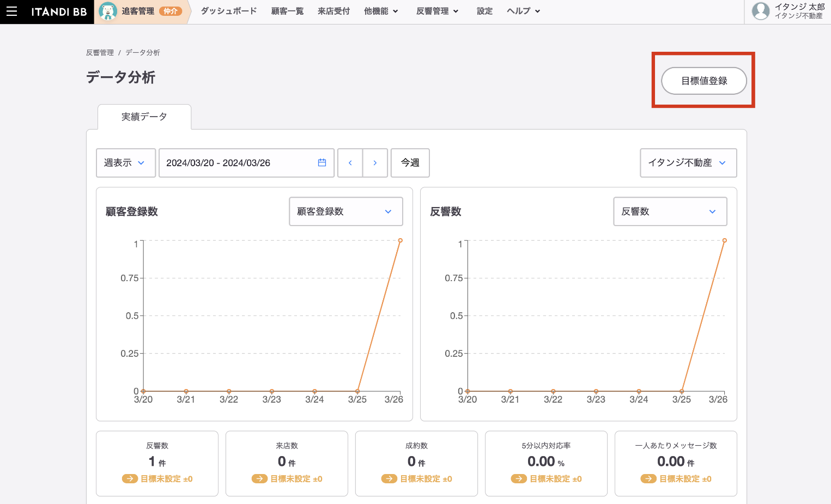Go to ダッシュボード

[x=229, y=11]
